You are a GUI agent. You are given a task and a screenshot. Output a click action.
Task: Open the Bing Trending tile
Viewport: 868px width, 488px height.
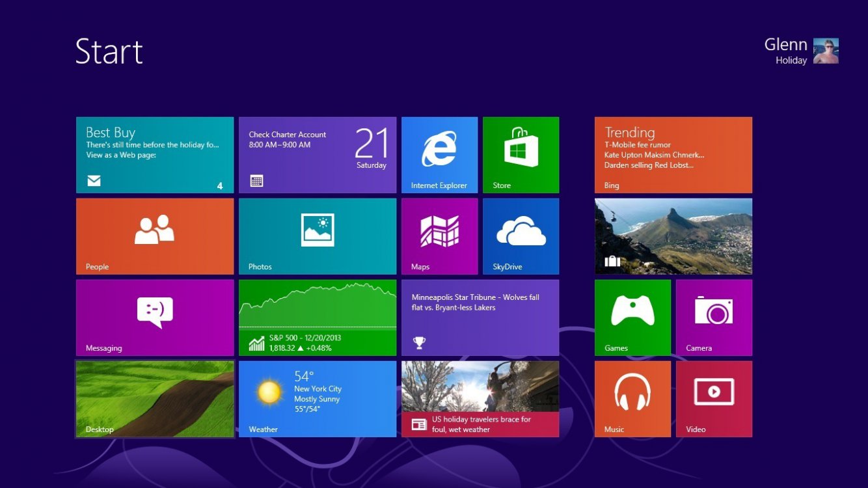(673, 155)
